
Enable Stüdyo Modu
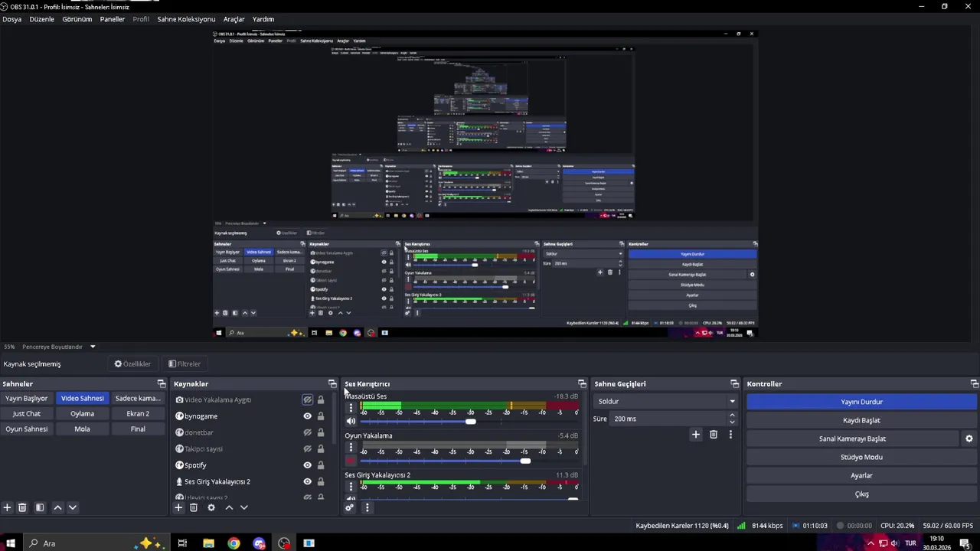(862, 457)
